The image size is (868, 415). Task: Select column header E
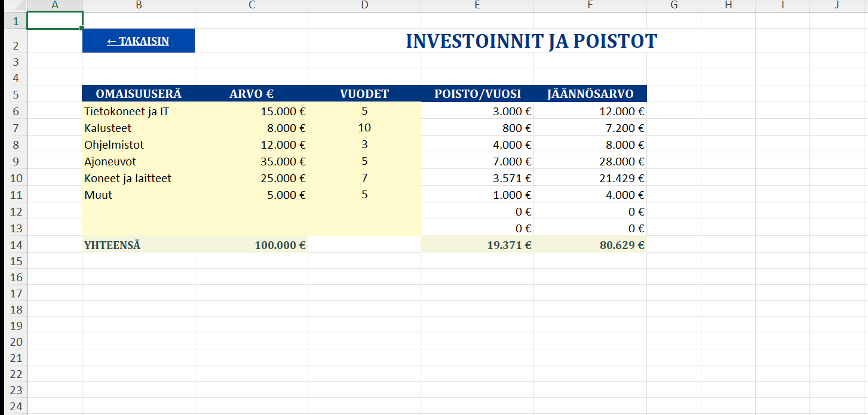coord(477,5)
